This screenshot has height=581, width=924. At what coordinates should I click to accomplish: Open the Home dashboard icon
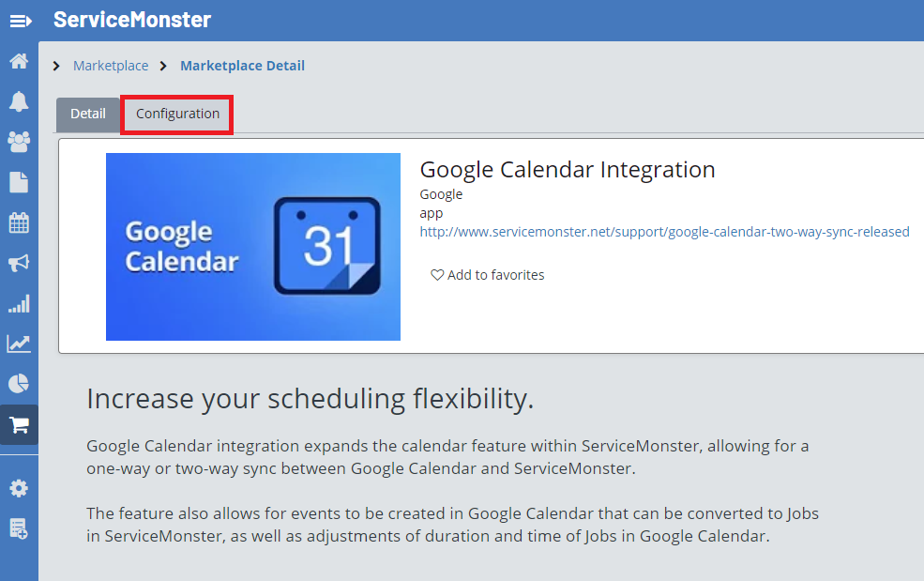[19, 62]
